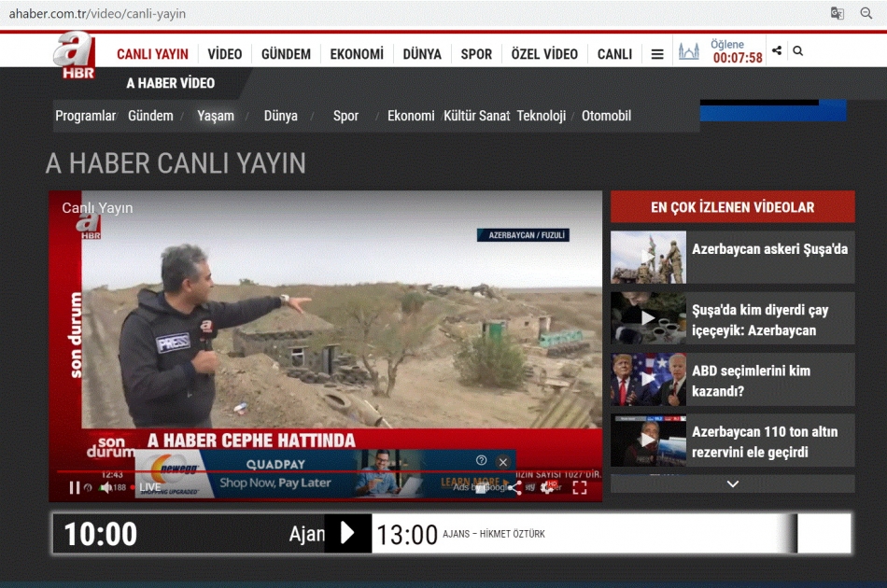Click the ABD seçimlerini kim kazandı? headline

[752, 381]
